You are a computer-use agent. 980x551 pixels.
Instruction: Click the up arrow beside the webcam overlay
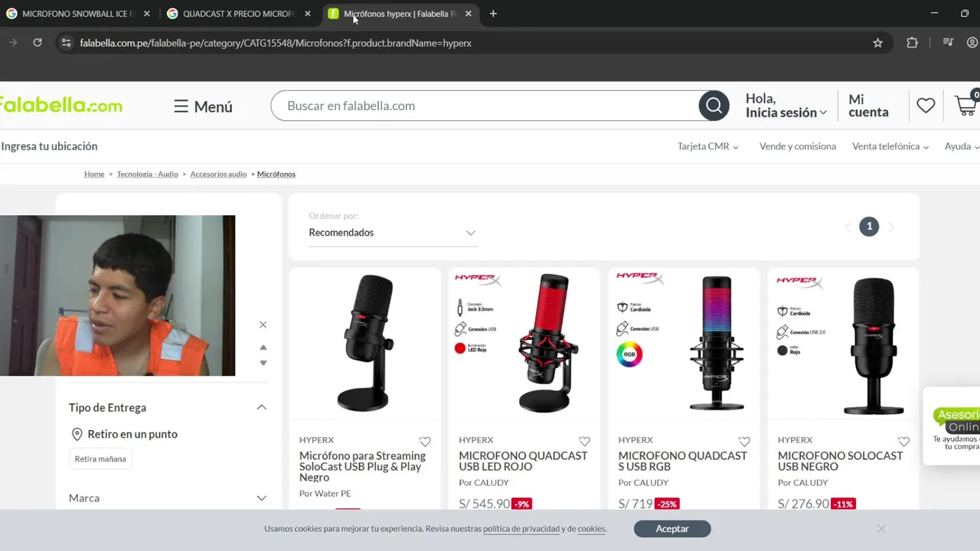pos(263,347)
